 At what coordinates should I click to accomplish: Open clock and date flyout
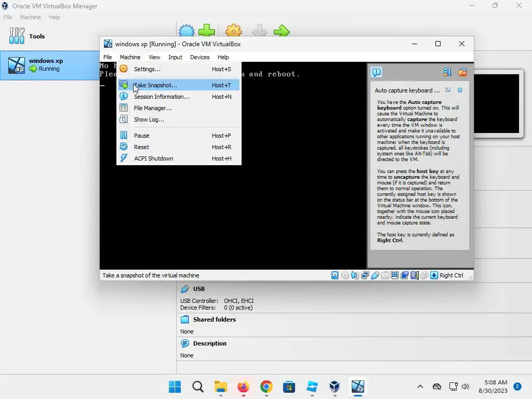pyautogui.click(x=493, y=387)
